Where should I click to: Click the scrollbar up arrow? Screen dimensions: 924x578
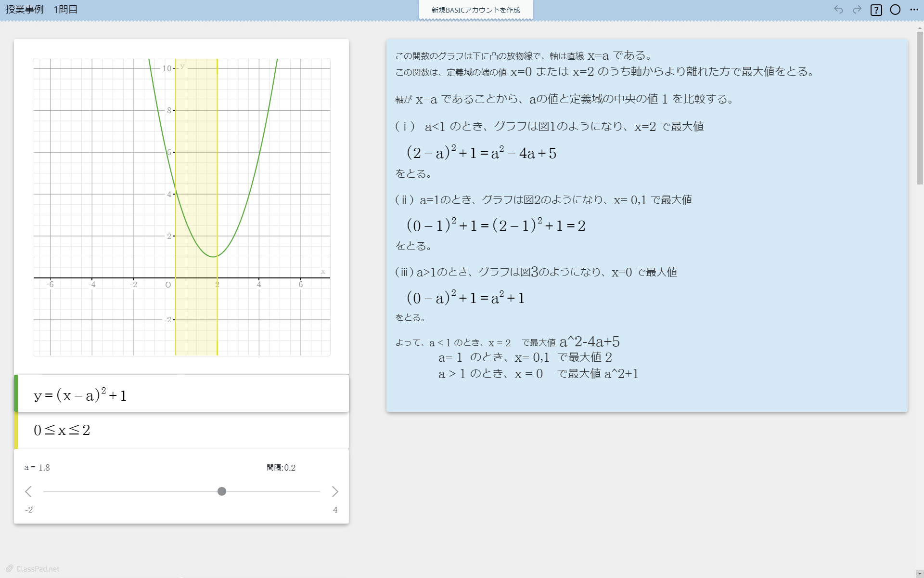tap(920, 28)
